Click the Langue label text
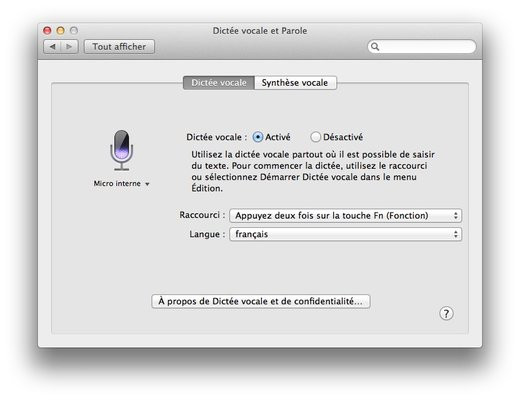The image size is (520, 400). 207,234
